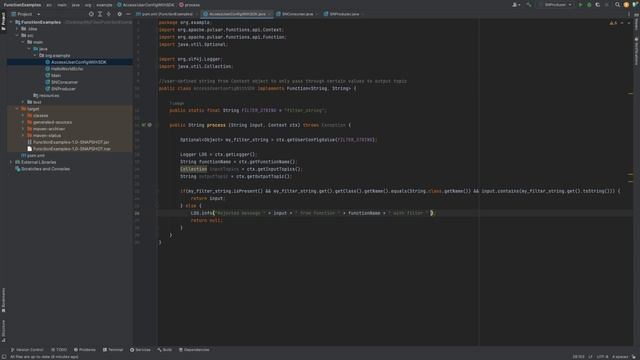Open Project panel settings gear

coord(120,14)
